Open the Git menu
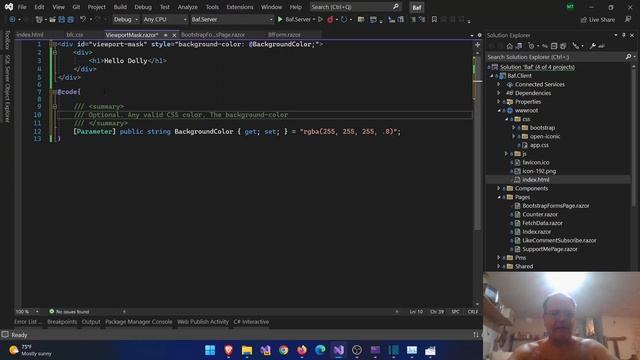Image resolution: width=640 pixels, height=360 pixels. point(76,7)
